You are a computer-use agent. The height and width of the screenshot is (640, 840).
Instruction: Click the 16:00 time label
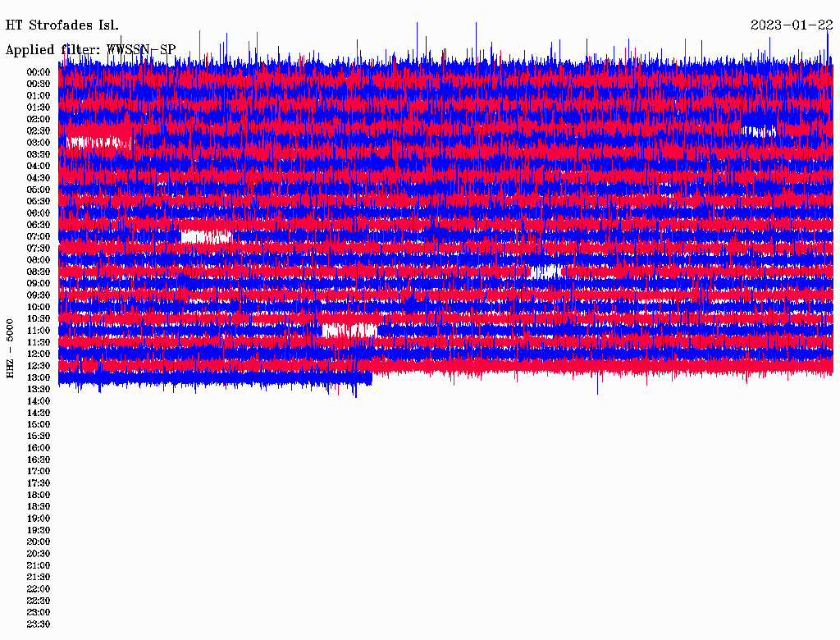tap(39, 448)
